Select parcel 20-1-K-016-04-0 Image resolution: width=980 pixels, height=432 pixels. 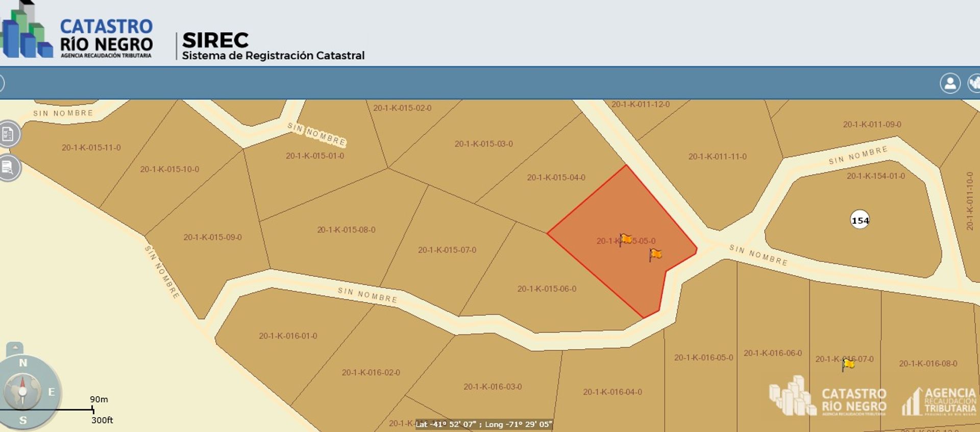click(x=612, y=392)
